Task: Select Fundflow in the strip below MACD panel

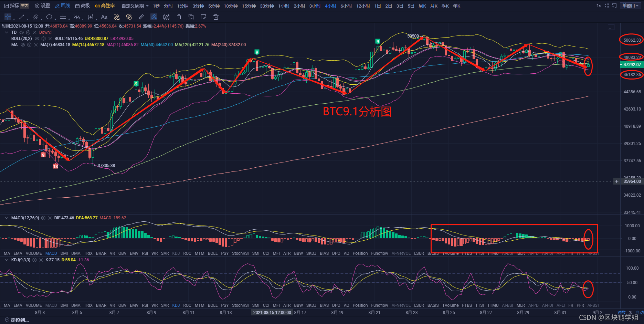Action: (380, 253)
